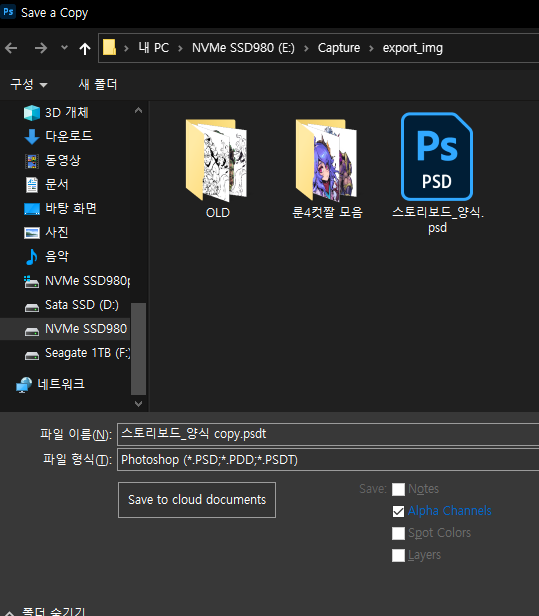Click the Sata SSD drive icon

(32, 308)
